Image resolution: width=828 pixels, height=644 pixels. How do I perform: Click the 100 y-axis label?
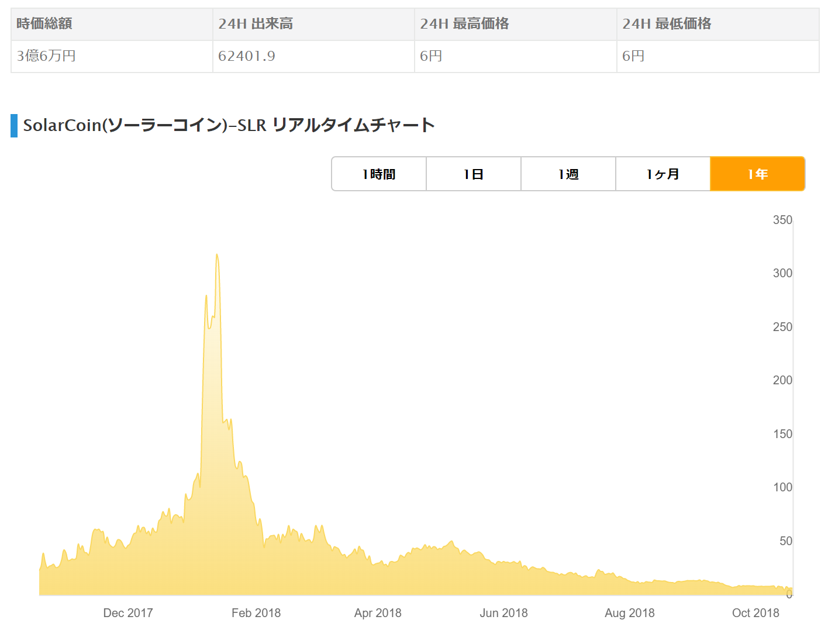[x=782, y=487]
